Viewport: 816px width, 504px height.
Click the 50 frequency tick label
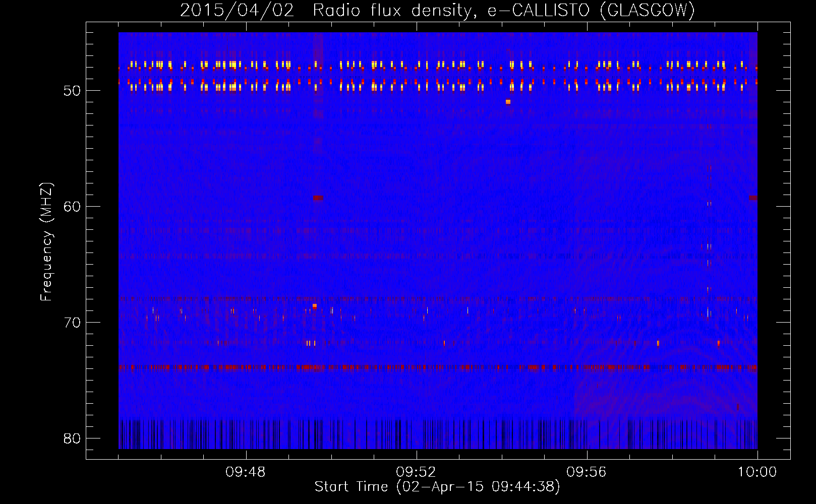(72, 91)
